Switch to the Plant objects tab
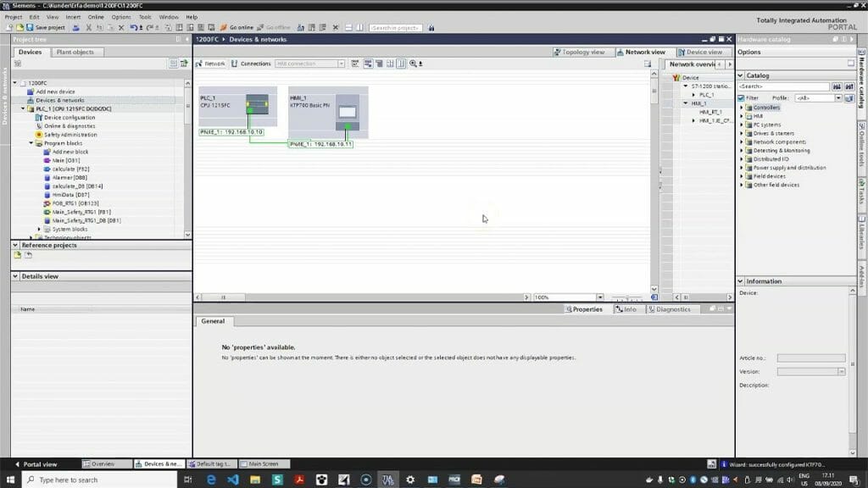 point(75,52)
